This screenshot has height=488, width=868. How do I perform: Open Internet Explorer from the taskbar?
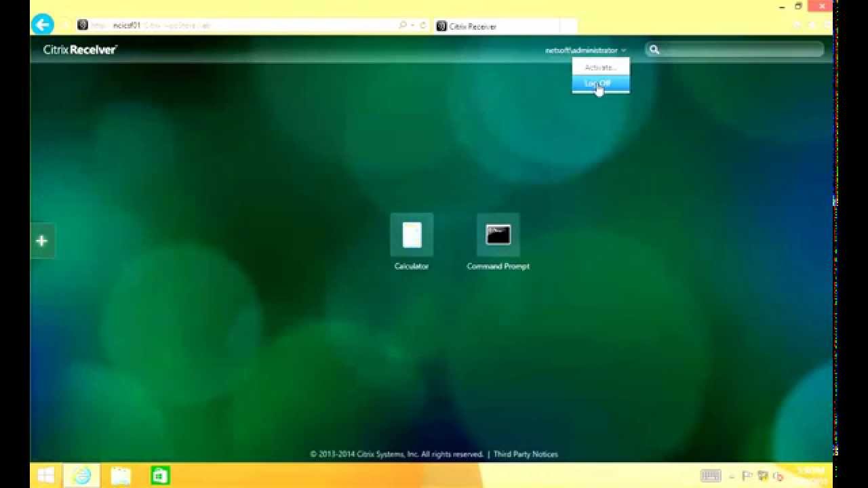coord(81,476)
